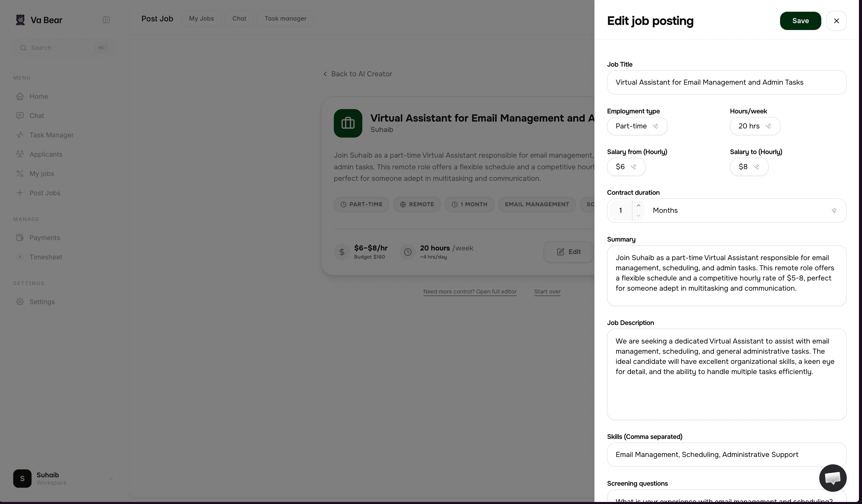Click the search magnifier icon
This screenshot has height=504, width=862.
[x=23, y=48]
